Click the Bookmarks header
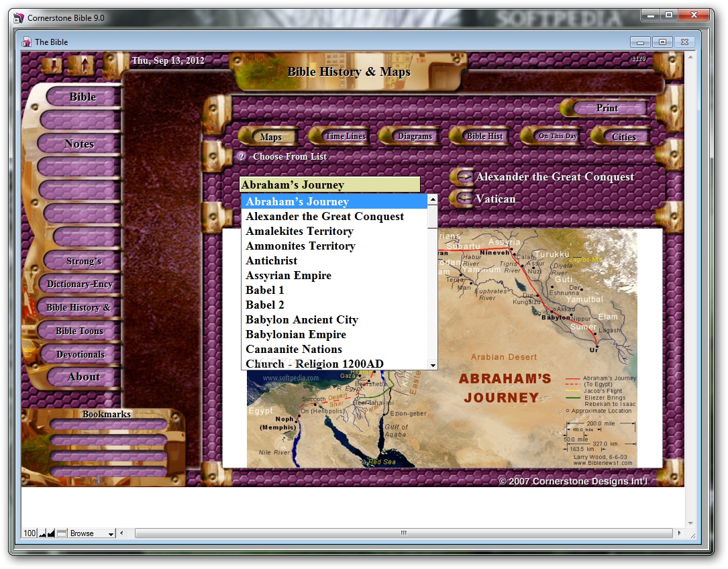728x569 pixels. point(106,414)
